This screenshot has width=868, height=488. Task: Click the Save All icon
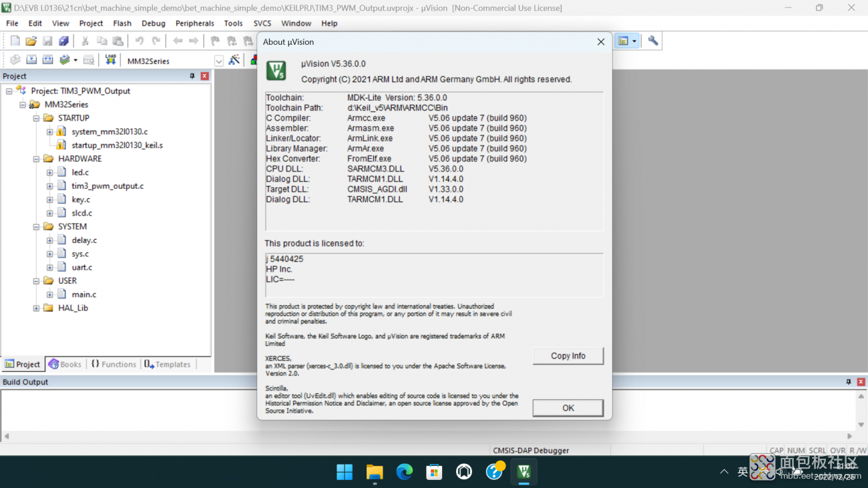pos(63,41)
